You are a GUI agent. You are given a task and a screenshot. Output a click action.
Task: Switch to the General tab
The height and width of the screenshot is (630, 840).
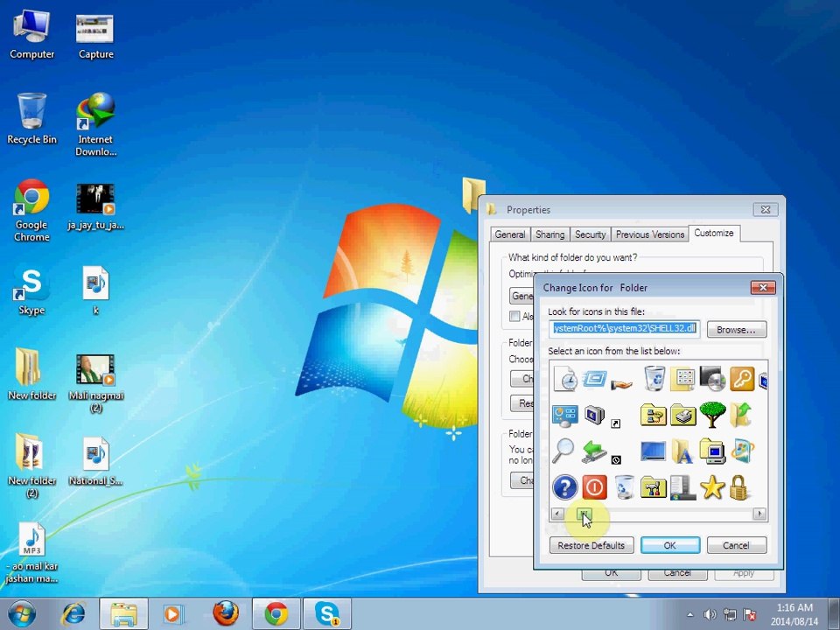pos(510,234)
